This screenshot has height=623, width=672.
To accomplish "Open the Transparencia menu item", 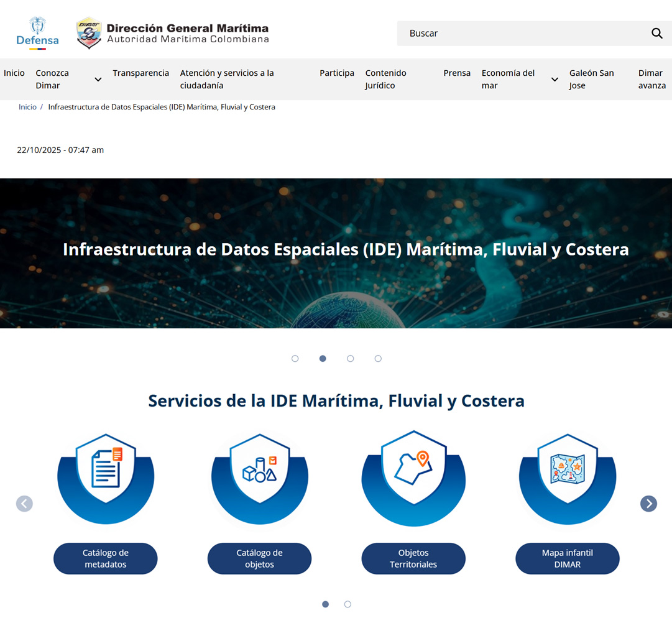I will [140, 73].
